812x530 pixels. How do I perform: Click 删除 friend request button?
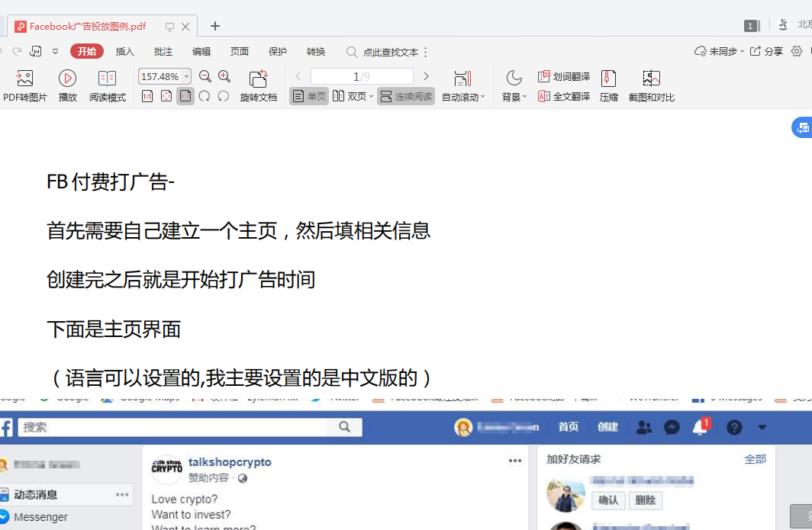pos(646,500)
